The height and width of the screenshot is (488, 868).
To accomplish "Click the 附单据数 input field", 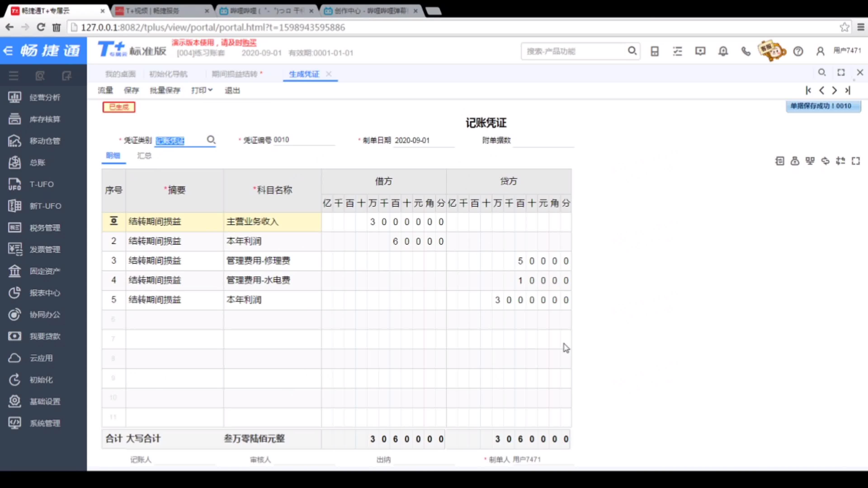I will (543, 141).
